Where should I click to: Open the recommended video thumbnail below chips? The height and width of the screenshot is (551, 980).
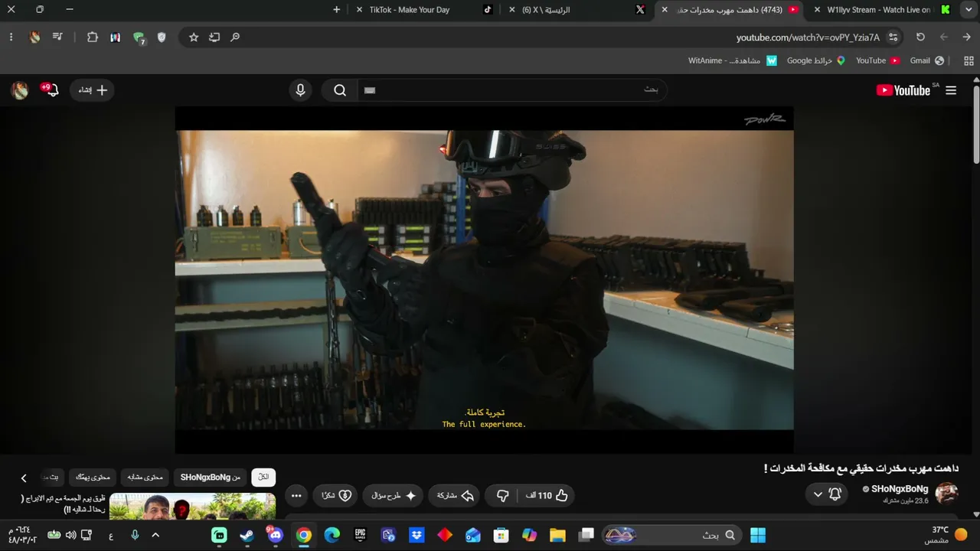point(192,506)
